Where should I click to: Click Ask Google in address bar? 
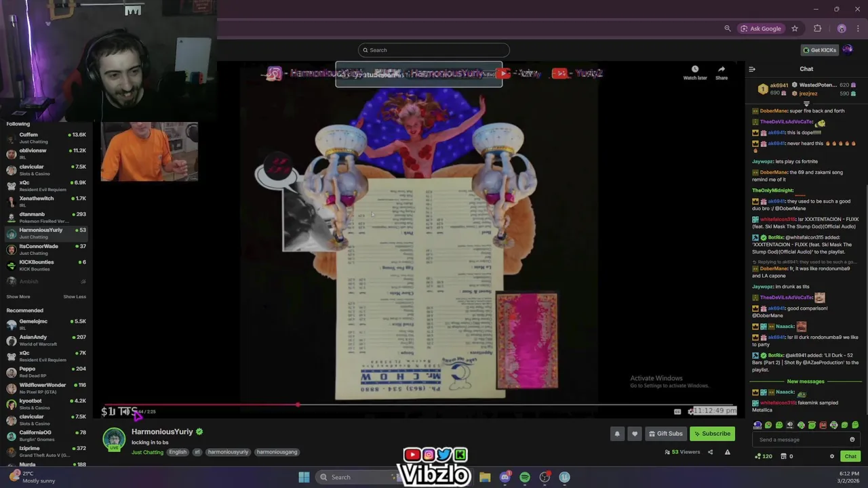point(761,28)
